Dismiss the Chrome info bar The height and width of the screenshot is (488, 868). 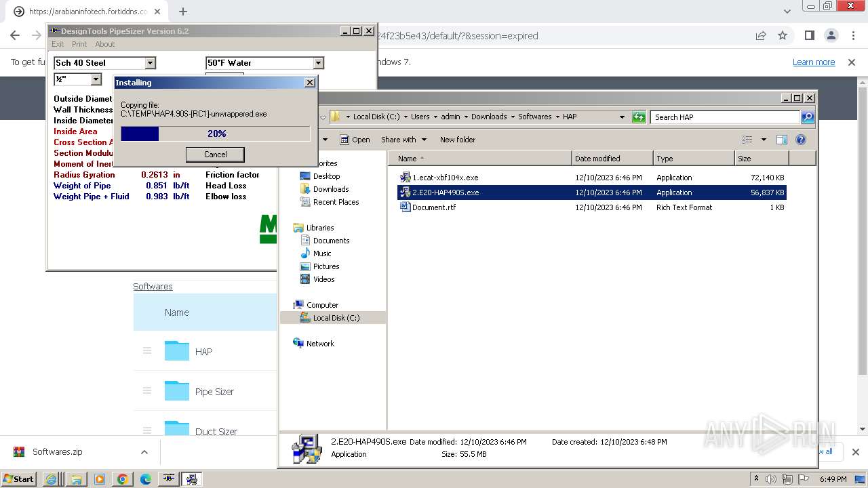pos(852,62)
